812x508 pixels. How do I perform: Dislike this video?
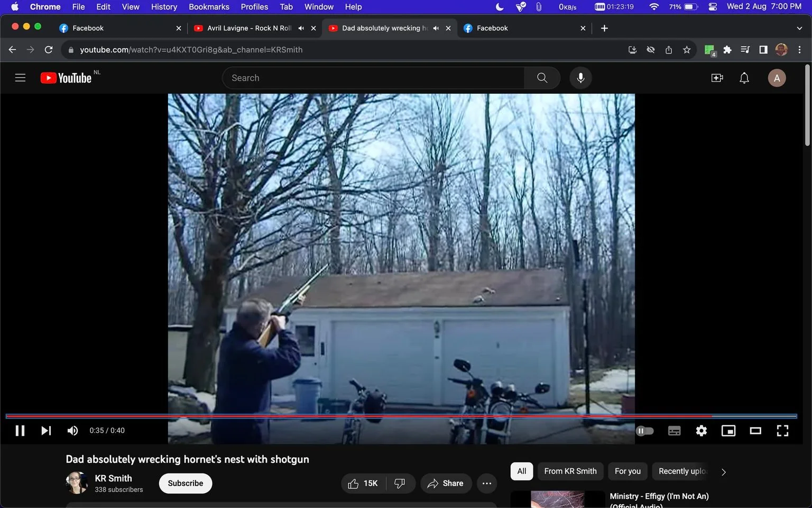pos(400,483)
